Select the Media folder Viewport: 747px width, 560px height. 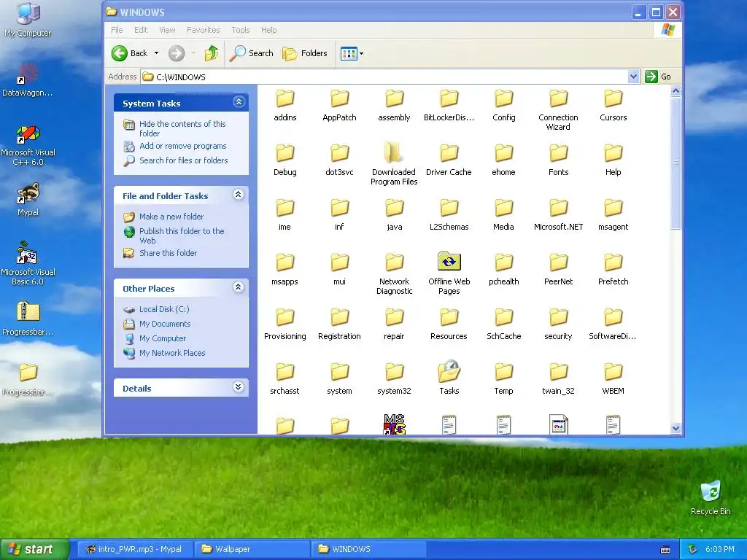pos(503,215)
